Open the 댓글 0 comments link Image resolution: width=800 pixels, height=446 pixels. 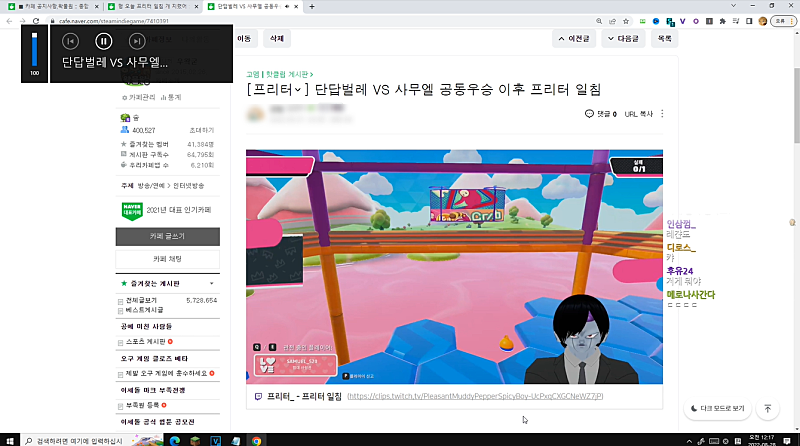point(601,114)
